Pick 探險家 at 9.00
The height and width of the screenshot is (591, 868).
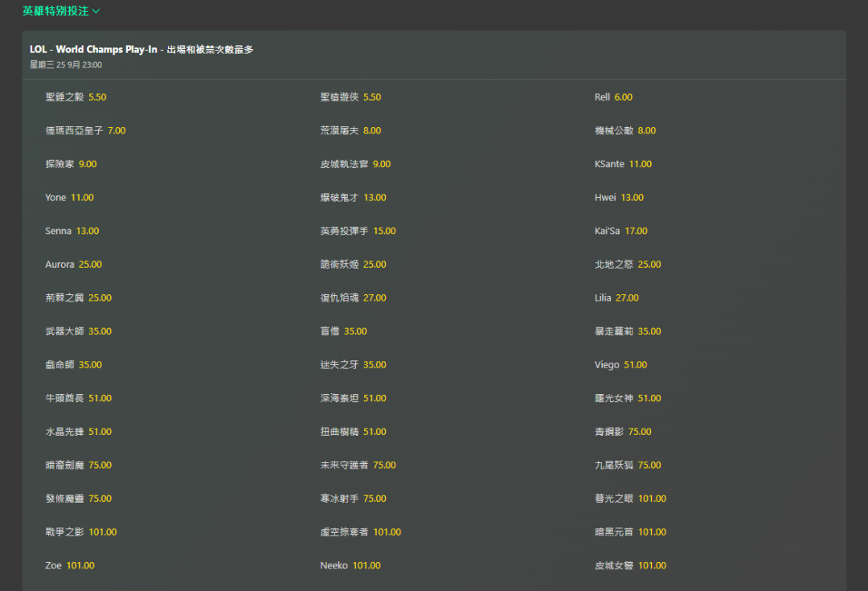87,164
